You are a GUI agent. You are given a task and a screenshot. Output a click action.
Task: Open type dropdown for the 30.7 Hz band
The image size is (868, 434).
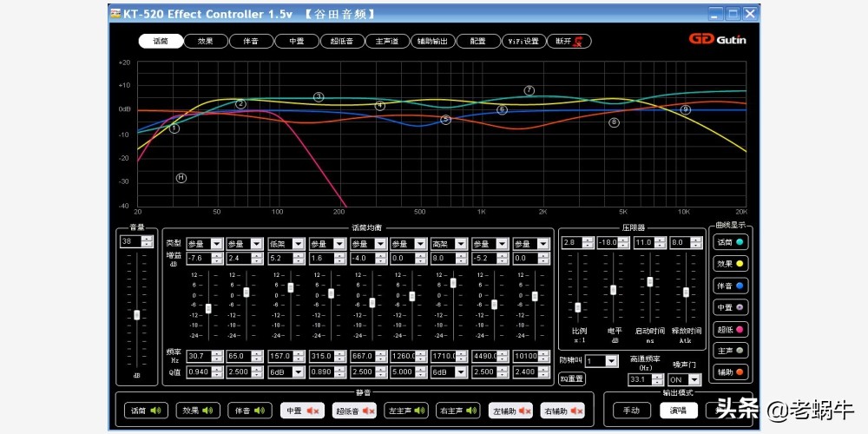(x=217, y=244)
